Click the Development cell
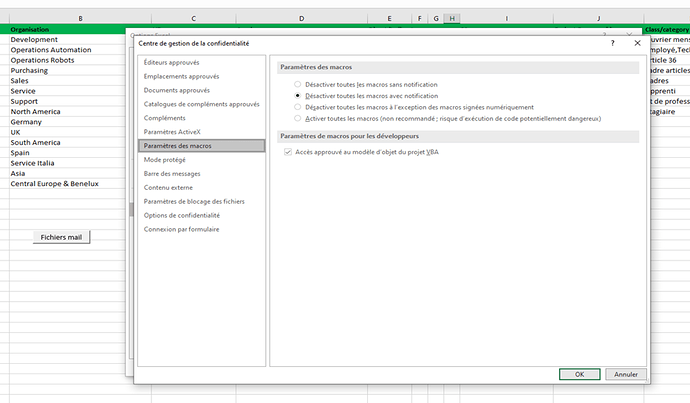This screenshot has height=403, width=690. click(x=67, y=40)
